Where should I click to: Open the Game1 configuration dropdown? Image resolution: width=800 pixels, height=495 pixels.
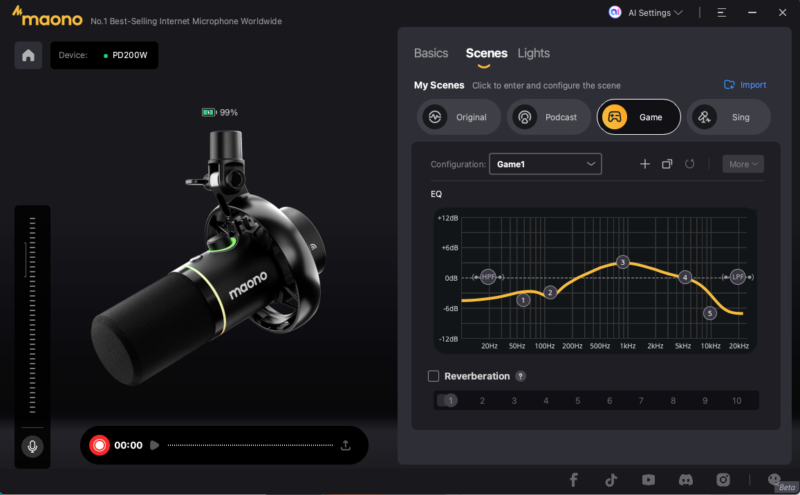click(x=545, y=164)
